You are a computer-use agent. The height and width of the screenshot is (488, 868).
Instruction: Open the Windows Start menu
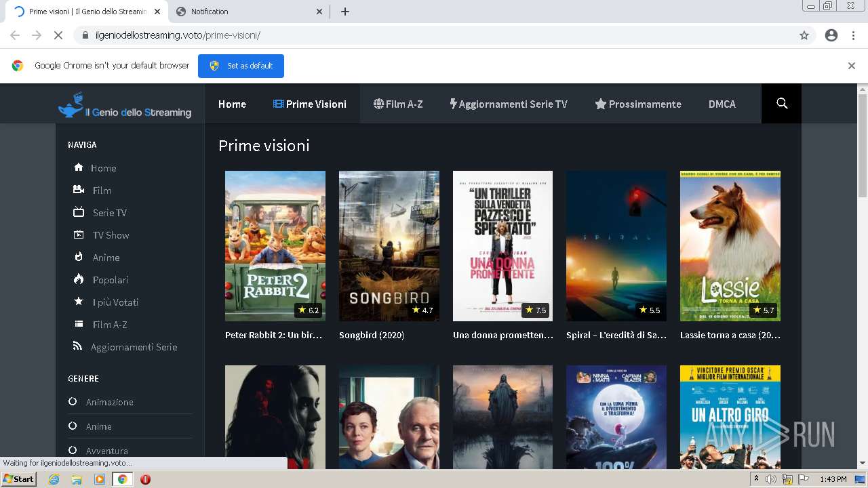(18, 479)
